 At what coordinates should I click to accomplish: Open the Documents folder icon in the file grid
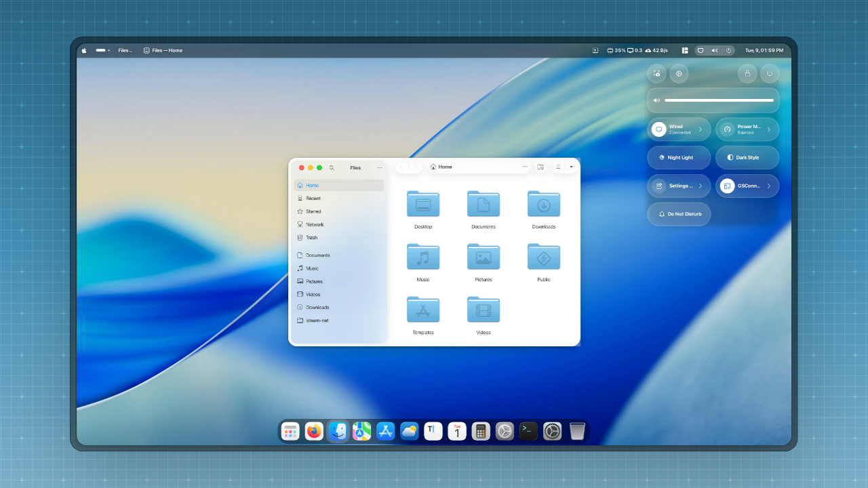pyautogui.click(x=484, y=204)
